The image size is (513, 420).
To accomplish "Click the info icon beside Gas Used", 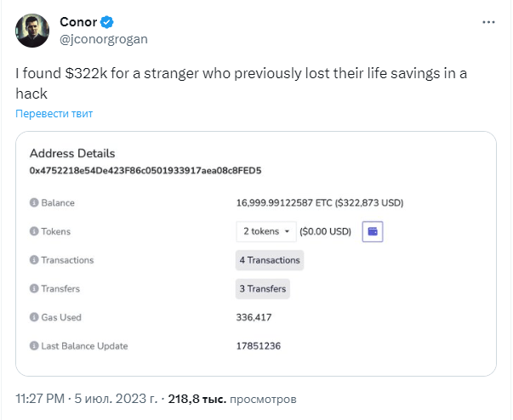I will (34, 317).
